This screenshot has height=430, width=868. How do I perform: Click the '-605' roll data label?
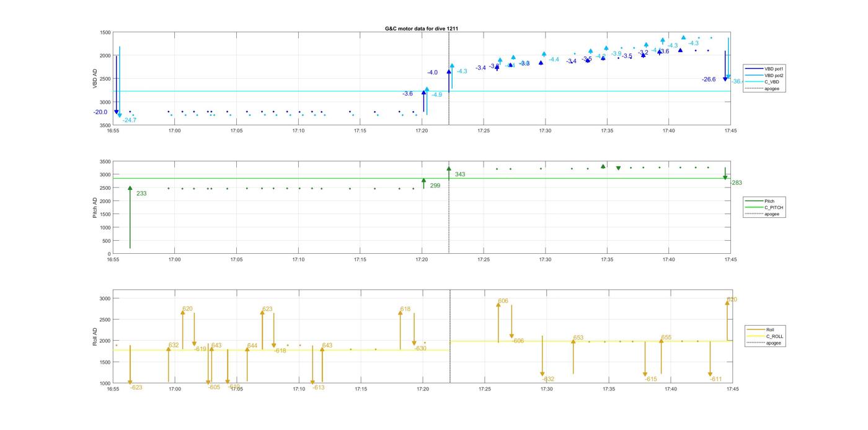coord(214,387)
